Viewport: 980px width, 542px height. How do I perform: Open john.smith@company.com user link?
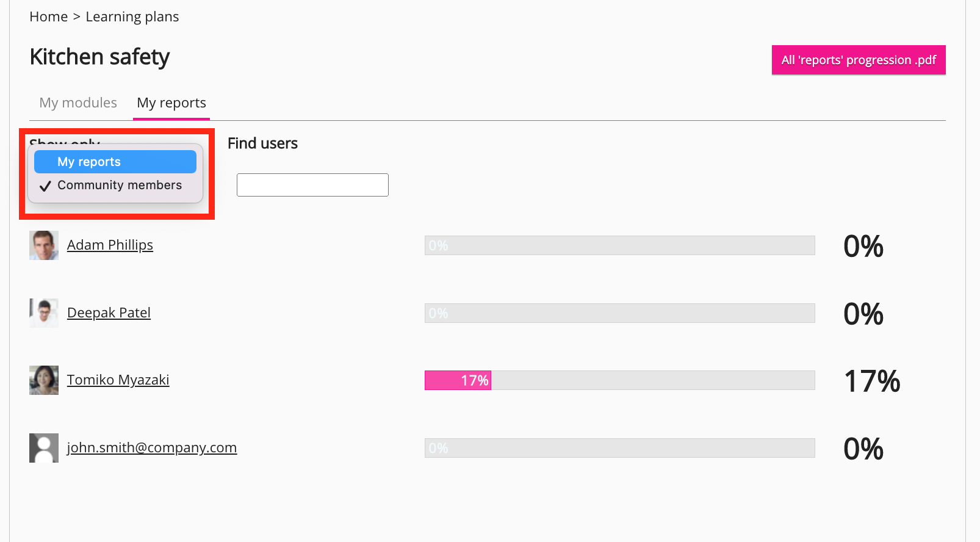tap(152, 448)
